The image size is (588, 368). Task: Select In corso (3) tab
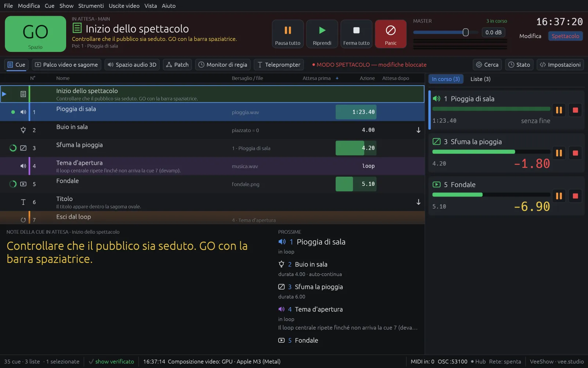446,79
